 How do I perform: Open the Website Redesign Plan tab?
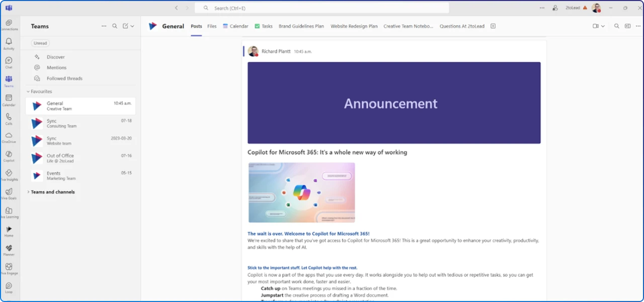(x=354, y=26)
